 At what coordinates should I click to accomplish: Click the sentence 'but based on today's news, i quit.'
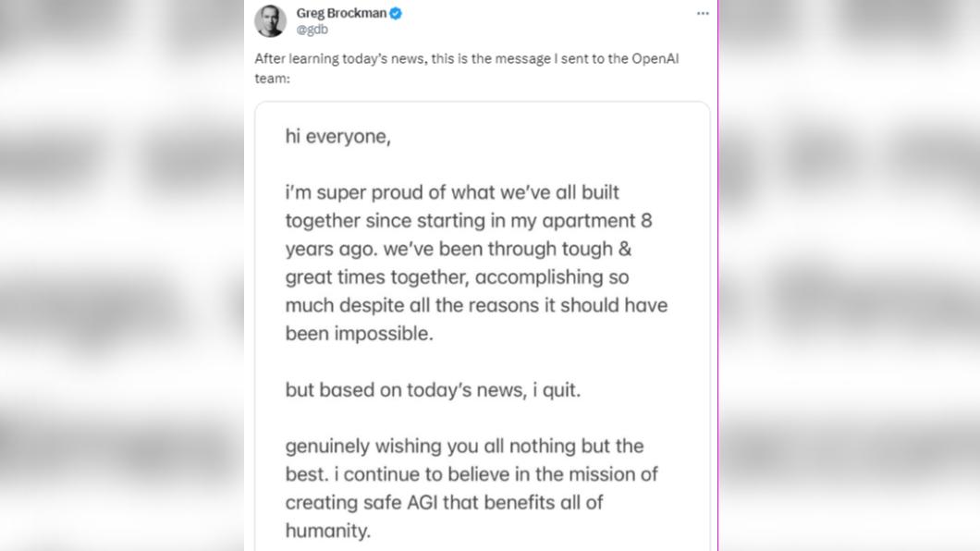pos(433,390)
